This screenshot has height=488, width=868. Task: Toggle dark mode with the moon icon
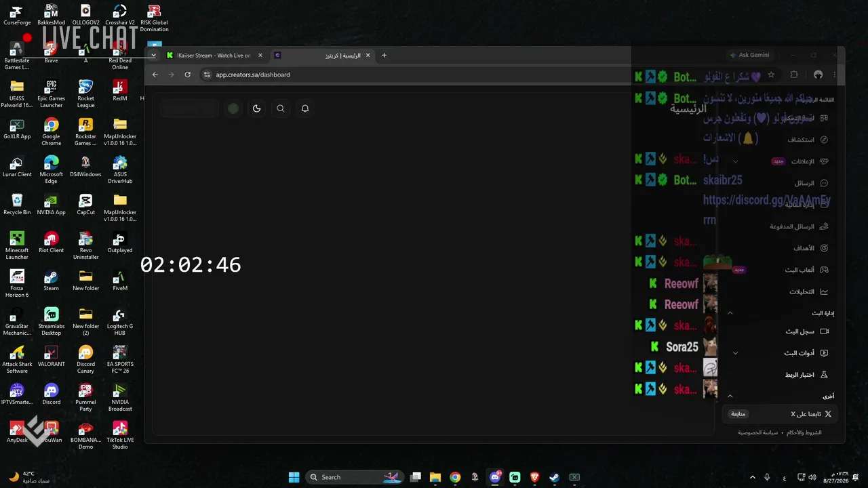[256, 108]
